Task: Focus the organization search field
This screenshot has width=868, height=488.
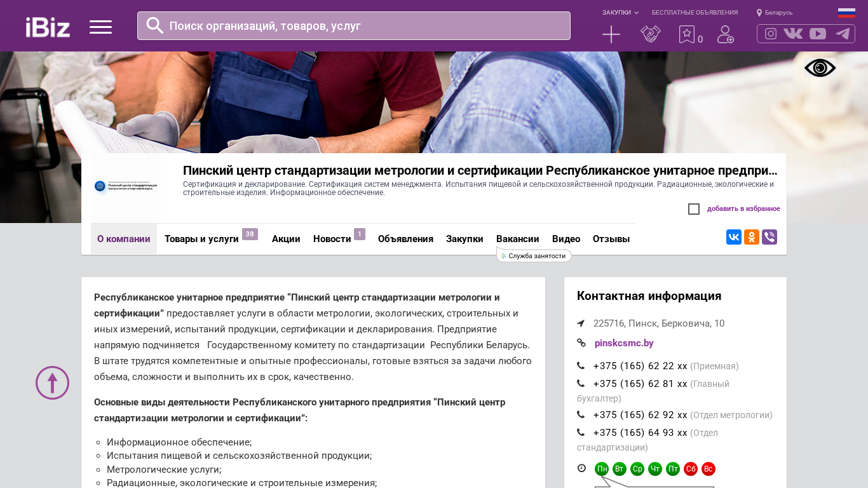Action: [354, 25]
